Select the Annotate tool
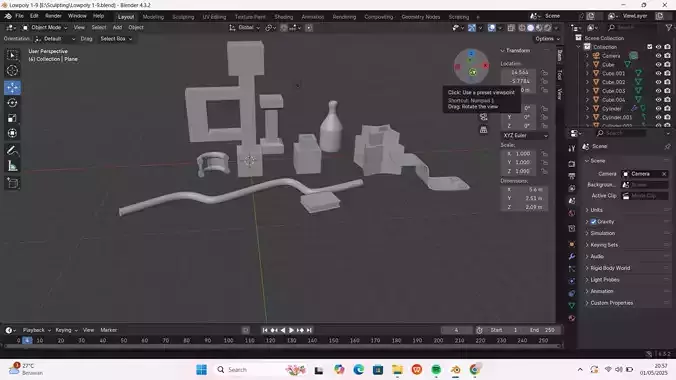The height and width of the screenshot is (380, 676). (13, 151)
